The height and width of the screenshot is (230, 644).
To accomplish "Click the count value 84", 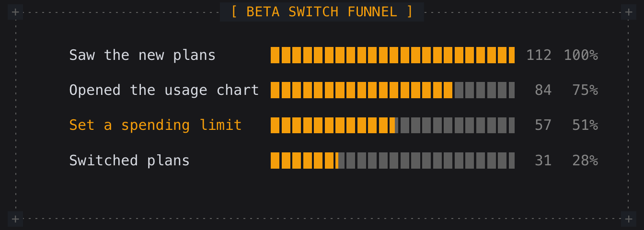I will [543, 90].
